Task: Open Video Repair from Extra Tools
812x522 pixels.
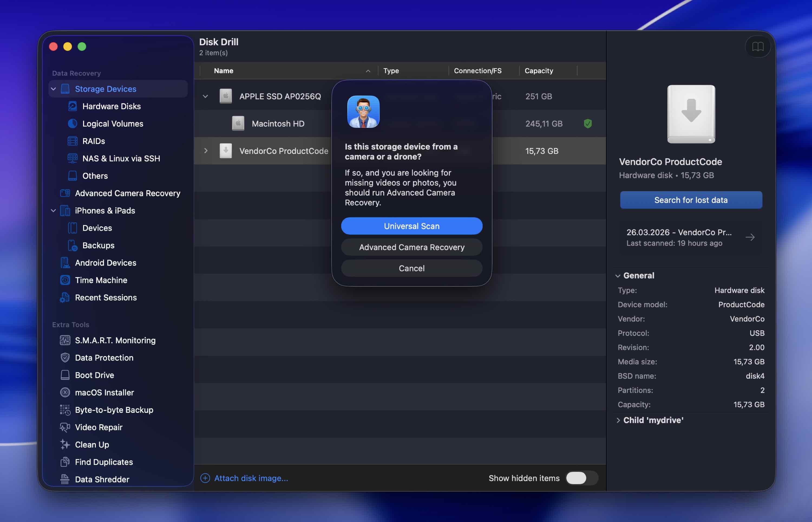Action: (x=99, y=427)
